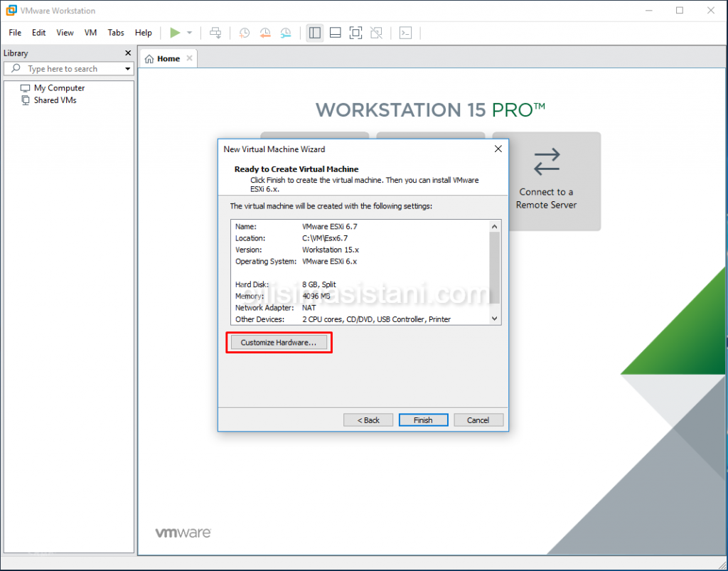728x571 pixels.
Task: Switch to the Home tab
Action: click(168, 58)
